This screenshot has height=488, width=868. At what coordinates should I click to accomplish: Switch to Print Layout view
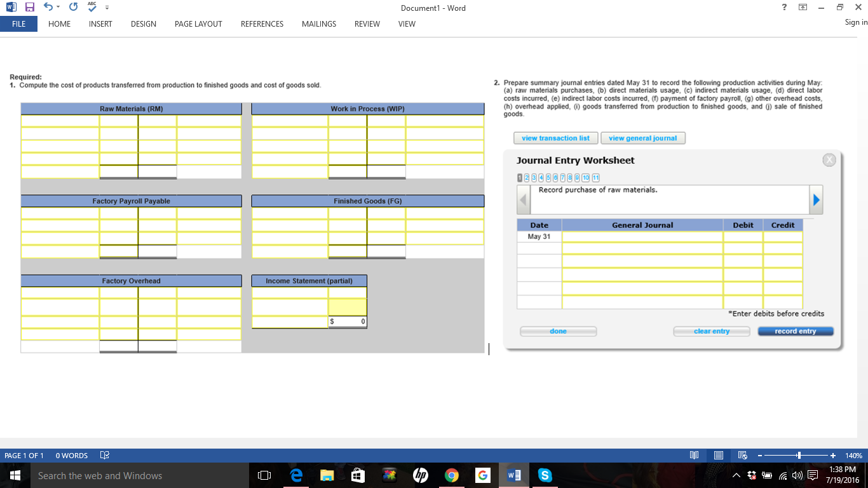[718, 456]
